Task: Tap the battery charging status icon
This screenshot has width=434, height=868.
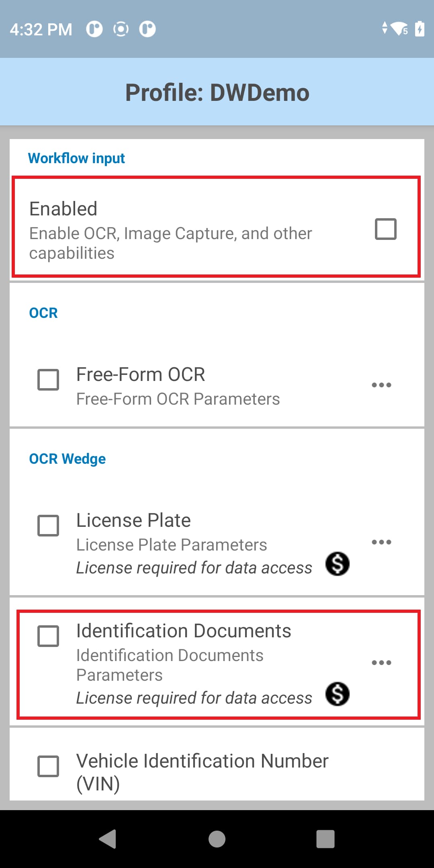Action: point(420,29)
